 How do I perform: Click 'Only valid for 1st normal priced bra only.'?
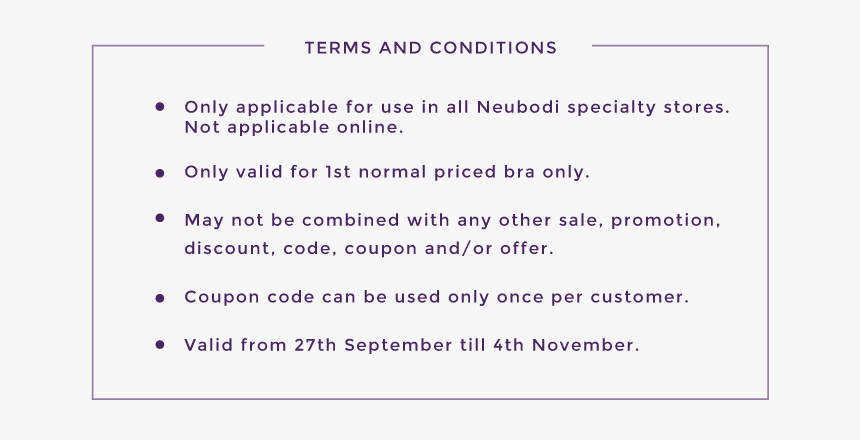[x=387, y=172]
